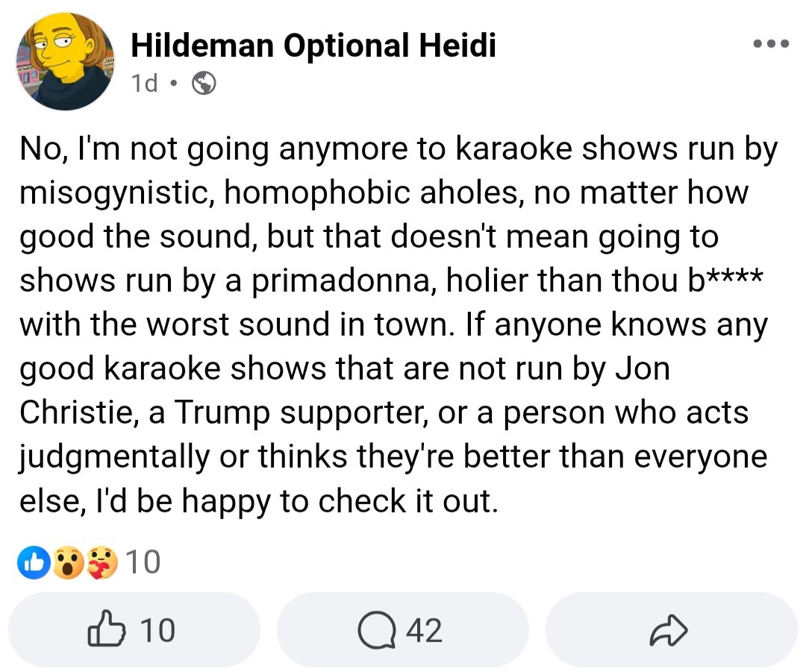Click the Wow face reaction emoji
Viewport: 806px width, 672px height.
point(69,563)
